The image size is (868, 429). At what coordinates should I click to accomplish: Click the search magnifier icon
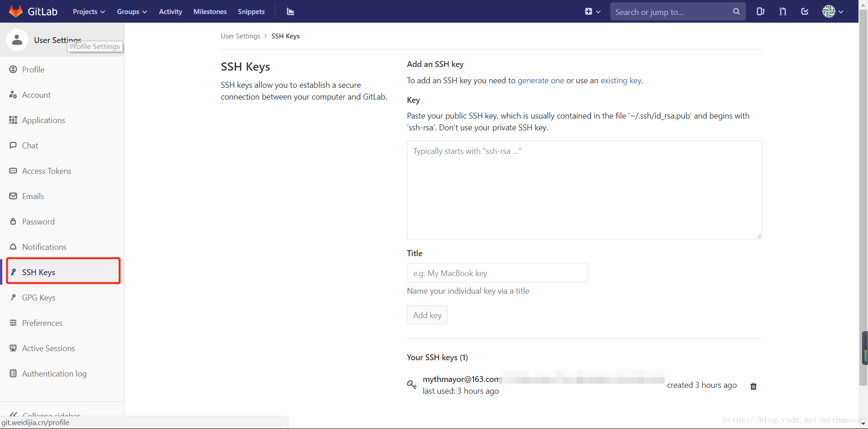point(736,11)
